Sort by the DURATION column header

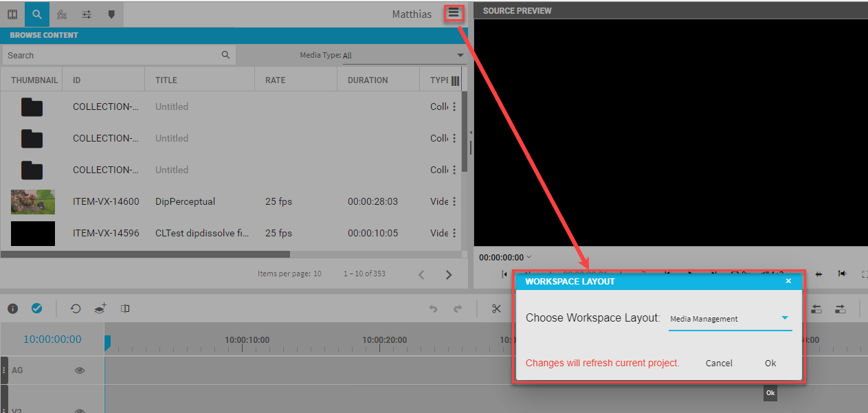tap(368, 80)
